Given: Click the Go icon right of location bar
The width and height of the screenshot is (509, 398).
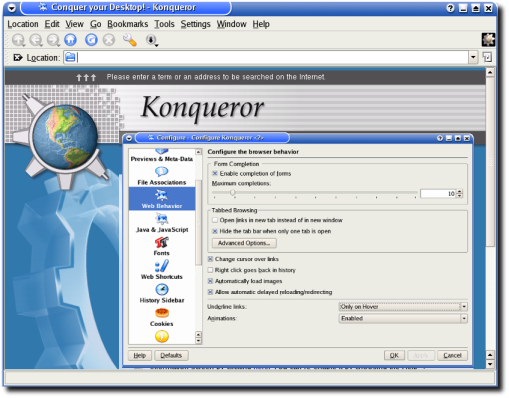Looking at the screenshot, I should 487,57.
